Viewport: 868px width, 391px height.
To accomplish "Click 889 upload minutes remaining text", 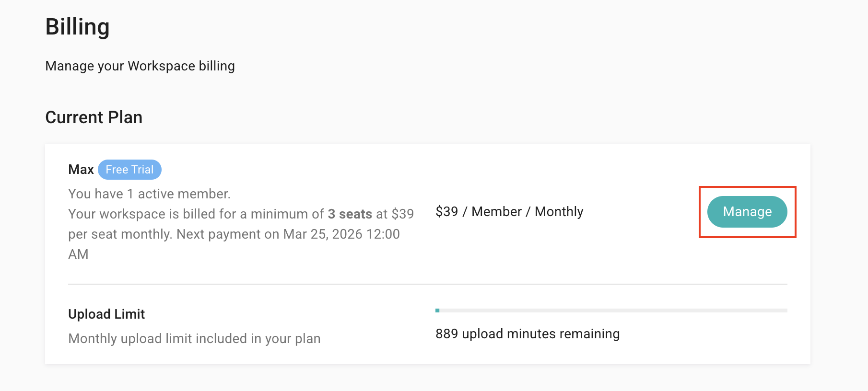I will coord(527,334).
